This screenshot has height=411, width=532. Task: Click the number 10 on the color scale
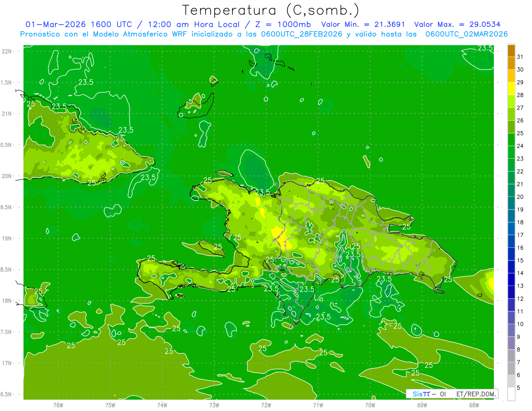(520, 324)
